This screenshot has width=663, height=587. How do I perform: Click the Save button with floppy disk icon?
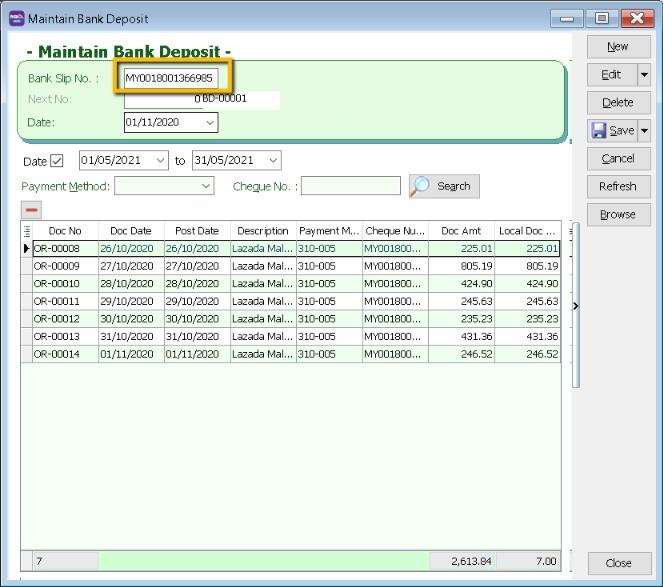point(612,130)
